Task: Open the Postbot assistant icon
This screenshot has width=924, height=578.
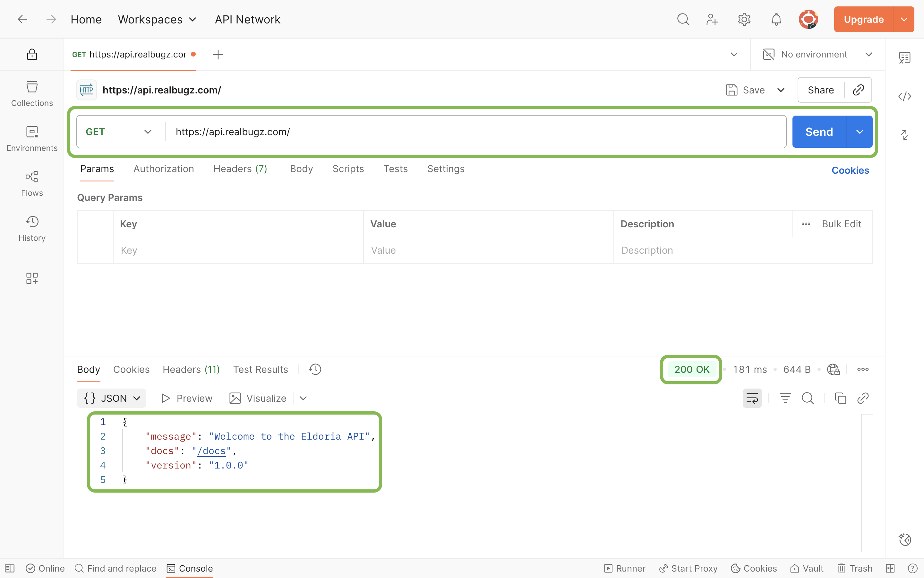Action: [904, 539]
